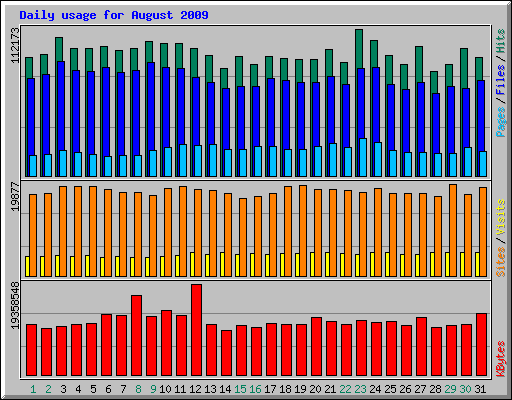Click the blue Files bar for day 9
512x400 pixels.
point(151,106)
